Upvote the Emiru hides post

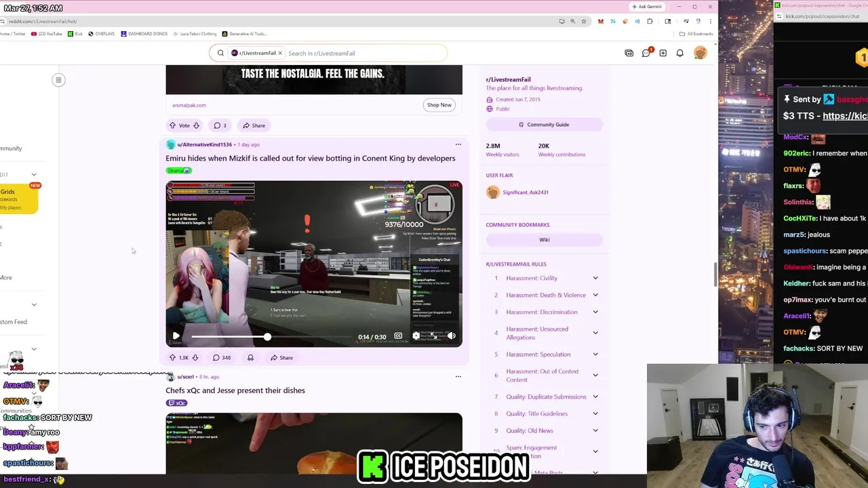172,358
